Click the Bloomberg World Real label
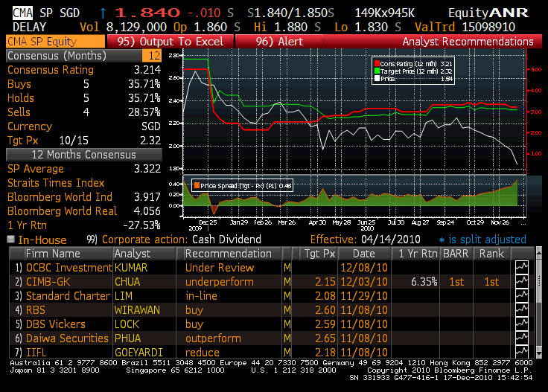This screenshot has height=392, width=548. (63, 211)
